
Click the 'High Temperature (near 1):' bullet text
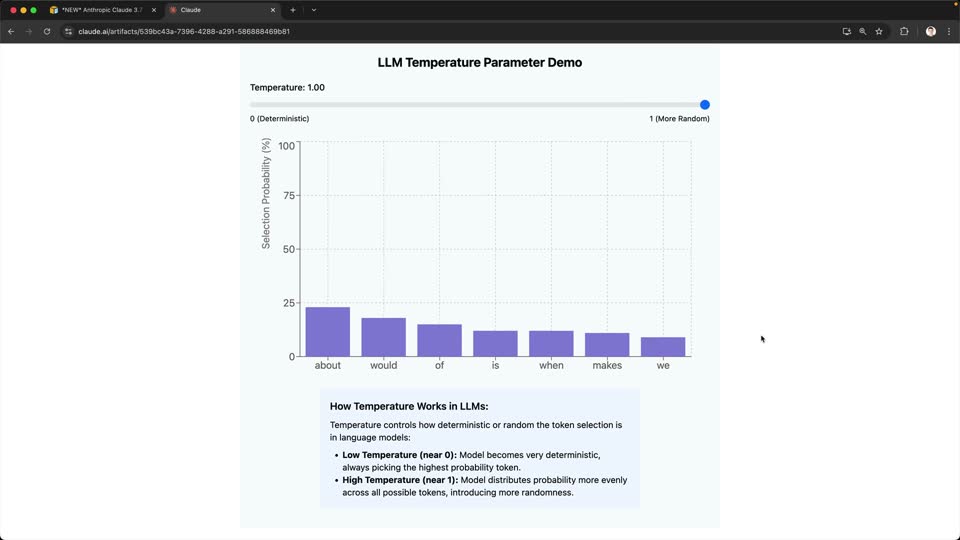coord(400,480)
